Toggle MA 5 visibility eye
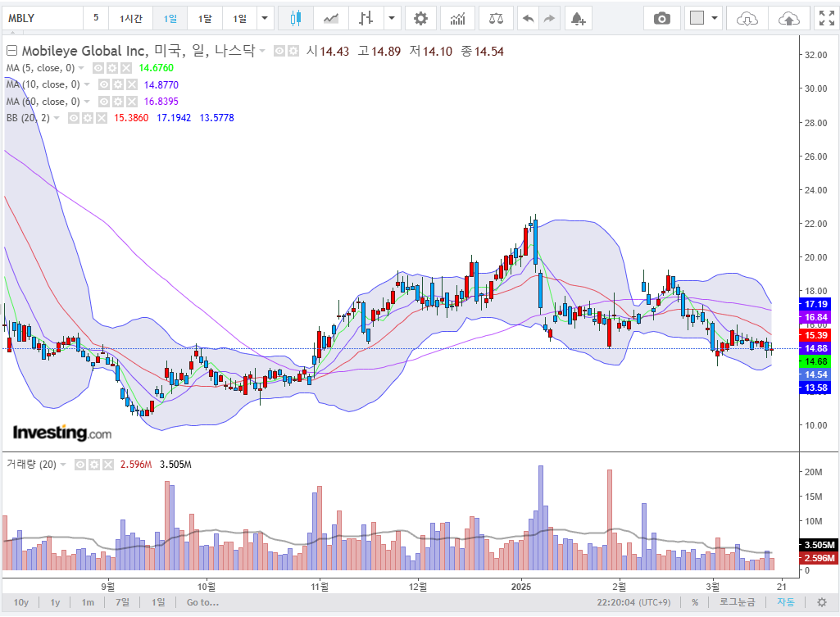This screenshot has width=840, height=617. 98,68
